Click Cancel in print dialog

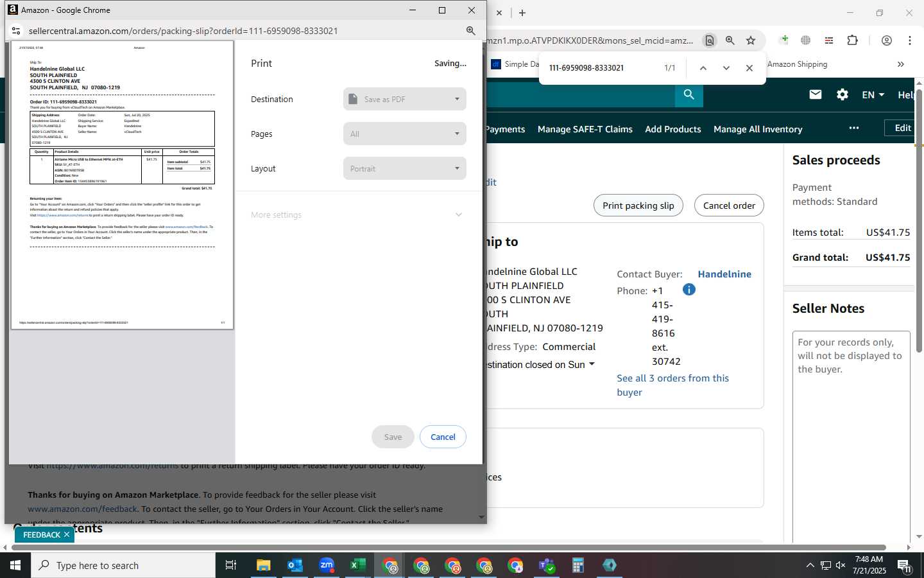[x=443, y=437]
